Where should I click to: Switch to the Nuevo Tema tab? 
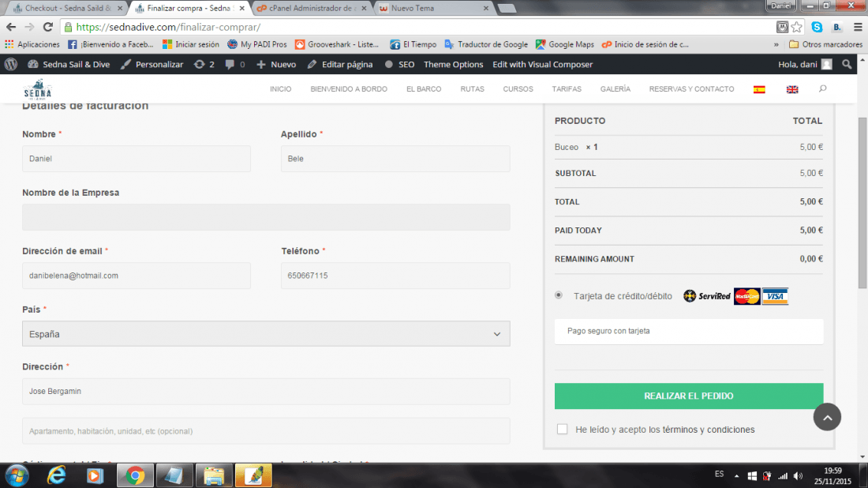[435, 9]
